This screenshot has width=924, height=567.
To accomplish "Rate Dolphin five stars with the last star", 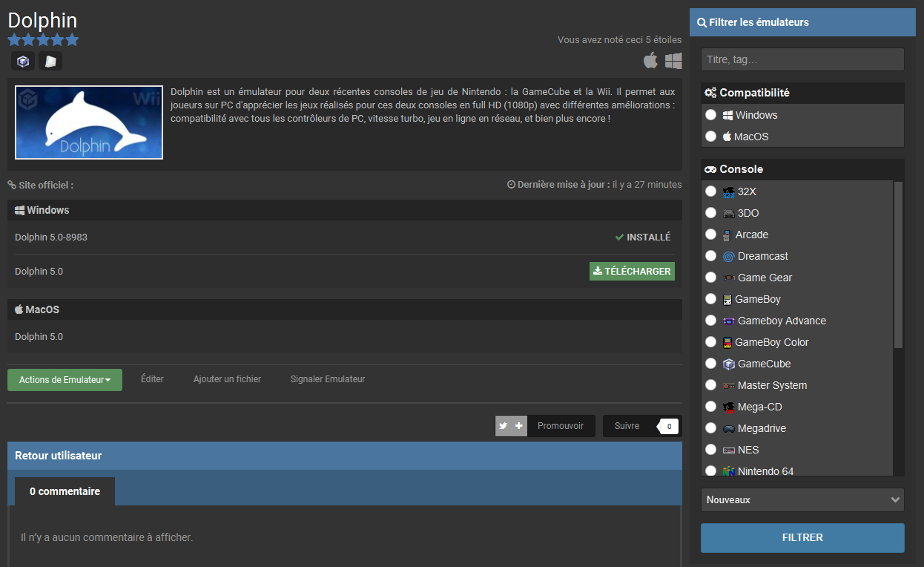I will [x=72, y=40].
